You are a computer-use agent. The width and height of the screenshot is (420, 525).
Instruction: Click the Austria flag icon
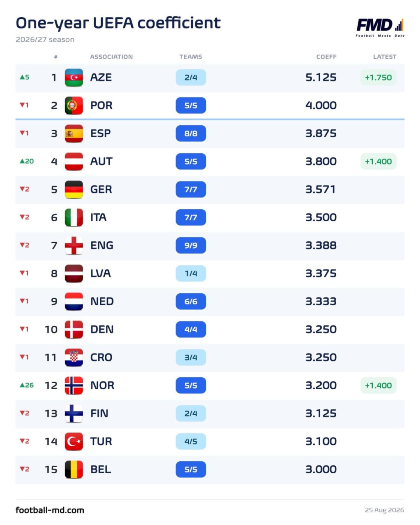[74, 162]
